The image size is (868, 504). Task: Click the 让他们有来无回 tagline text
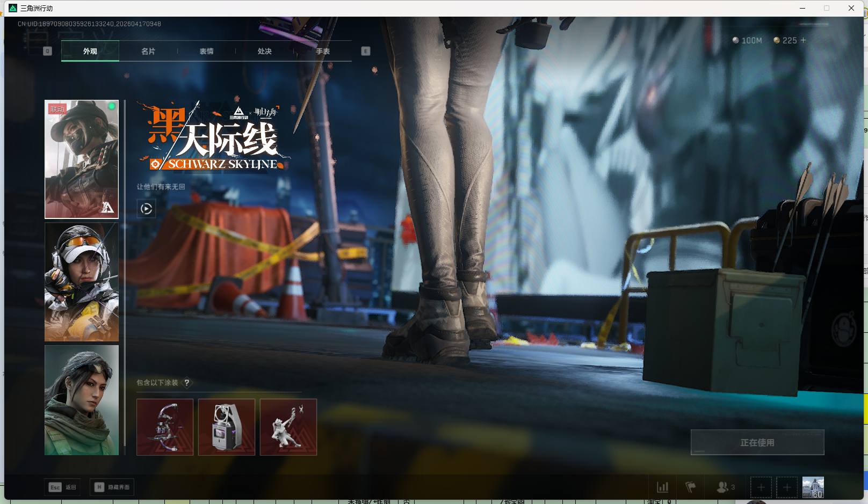tap(161, 187)
